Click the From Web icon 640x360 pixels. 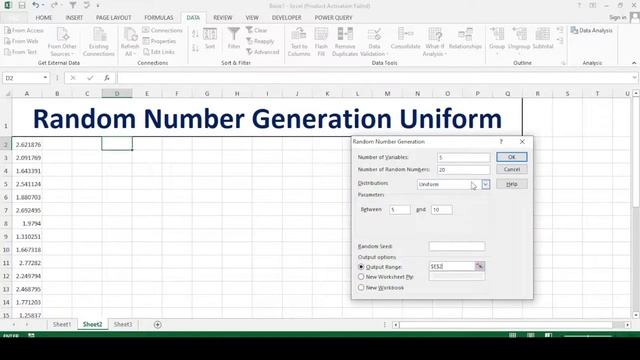pyautogui.click(x=8, y=41)
